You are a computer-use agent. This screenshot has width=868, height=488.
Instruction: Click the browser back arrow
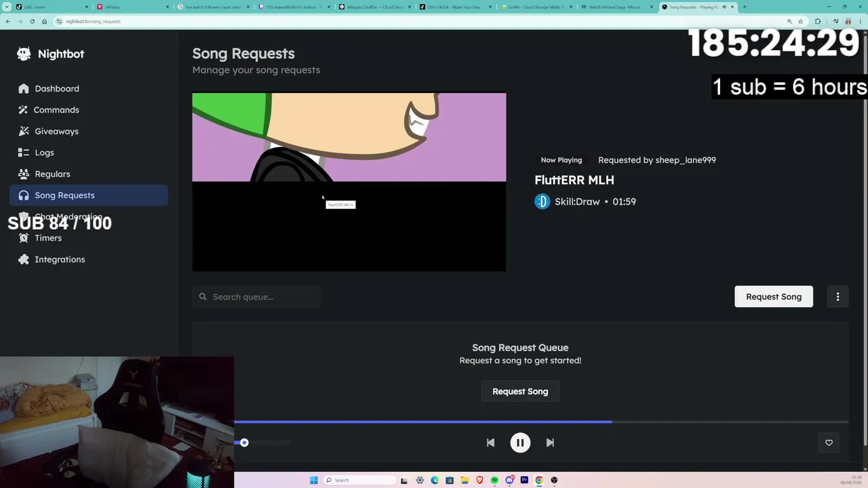pos(7,21)
